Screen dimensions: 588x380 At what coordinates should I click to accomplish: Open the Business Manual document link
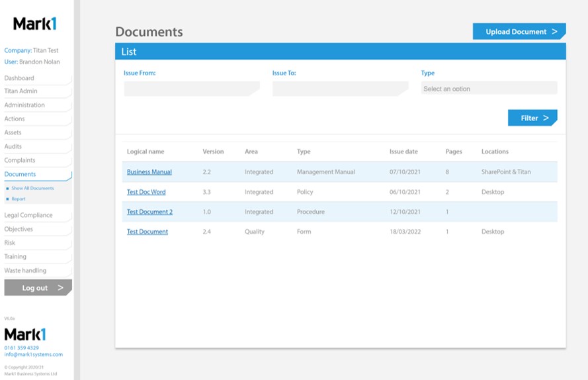tap(149, 172)
